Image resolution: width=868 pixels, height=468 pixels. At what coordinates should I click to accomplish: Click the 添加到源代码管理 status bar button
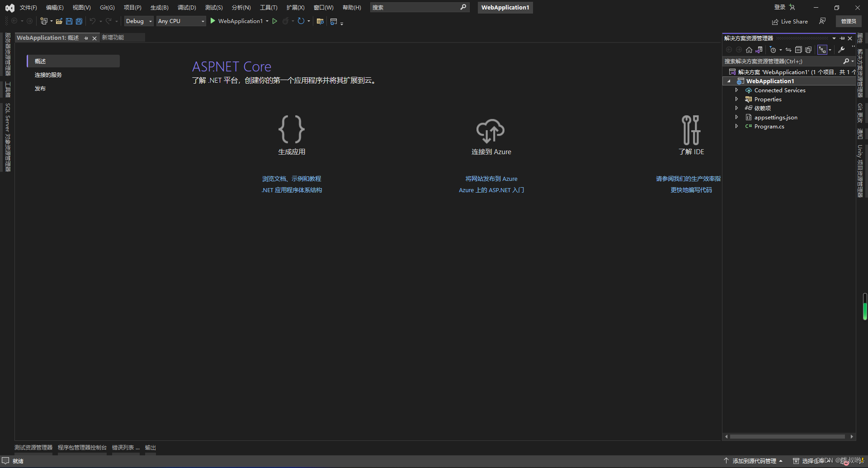pos(753,461)
